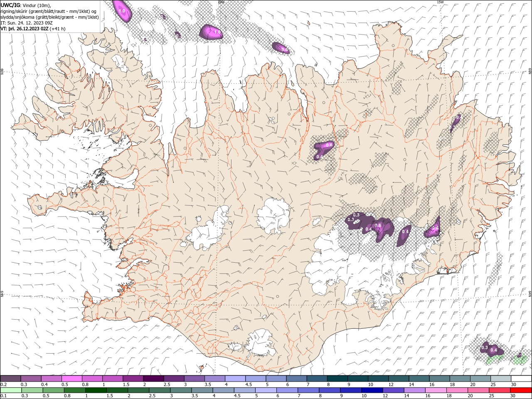Select the 'slydda/snjókoma' legend description line
532x399 pixels.
tap(49, 17)
